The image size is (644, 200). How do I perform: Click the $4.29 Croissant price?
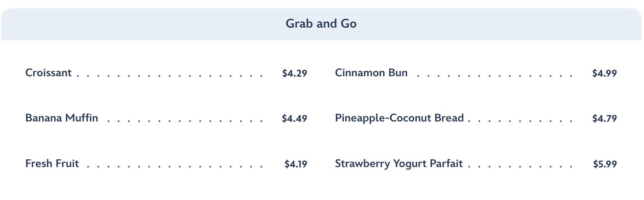tap(294, 73)
